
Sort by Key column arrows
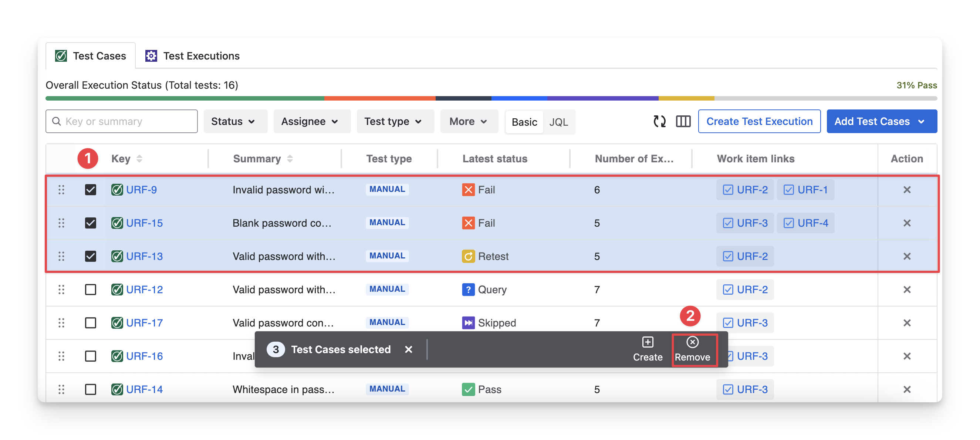coord(139,159)
